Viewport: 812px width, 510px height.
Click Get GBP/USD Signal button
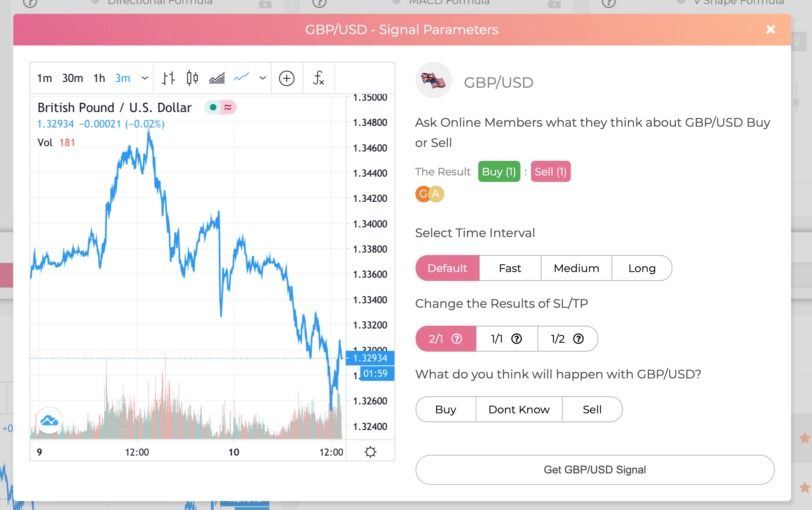click(x=595, y=470)
